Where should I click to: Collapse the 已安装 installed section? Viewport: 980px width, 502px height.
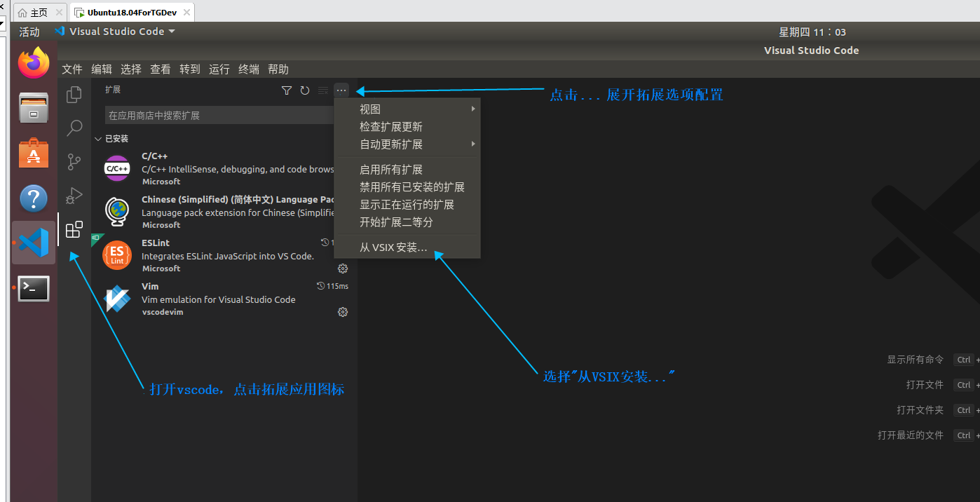pos(98,139)
